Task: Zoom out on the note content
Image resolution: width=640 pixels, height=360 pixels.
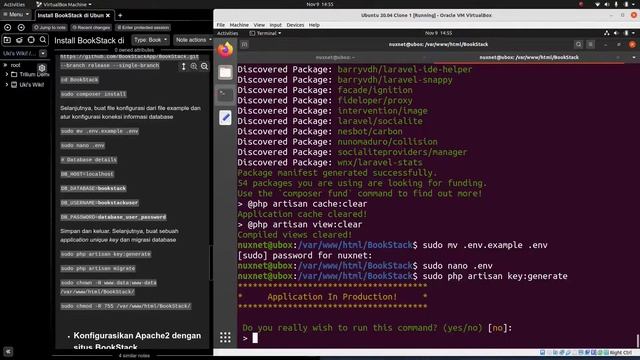Action: point(204,66)
